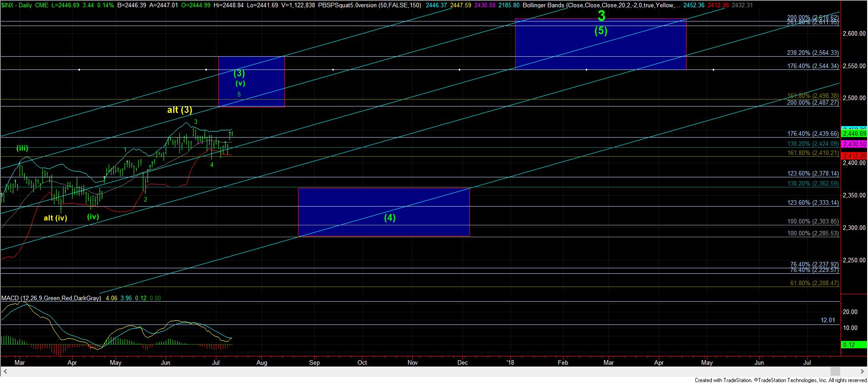Viewport: 868px width, 383px height.
Task: Select the large green 3 wave label
Action: click(601, 16)
